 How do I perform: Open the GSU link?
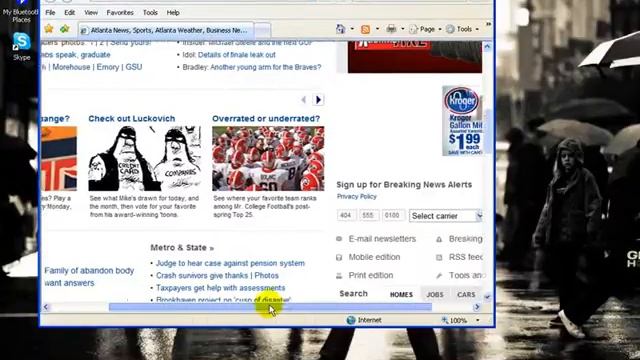tap(133, 67)
